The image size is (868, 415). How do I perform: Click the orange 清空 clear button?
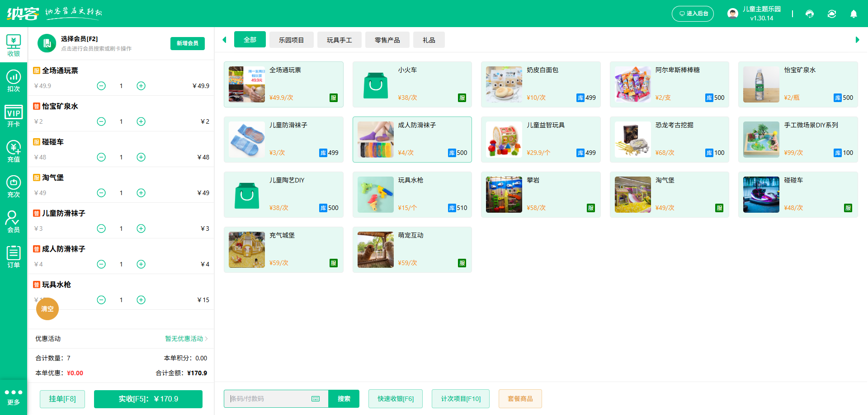coord(47,309)
